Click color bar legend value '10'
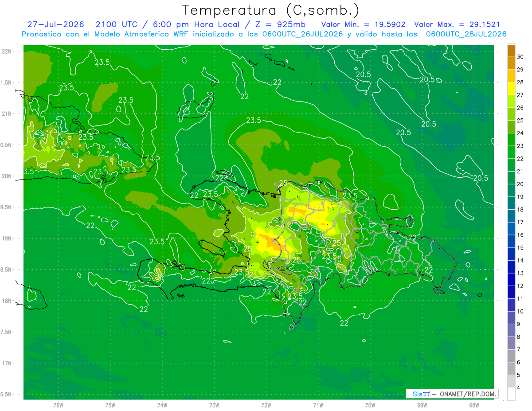The height and width of the screenshot is (411, 532). (x=520, y=311)
